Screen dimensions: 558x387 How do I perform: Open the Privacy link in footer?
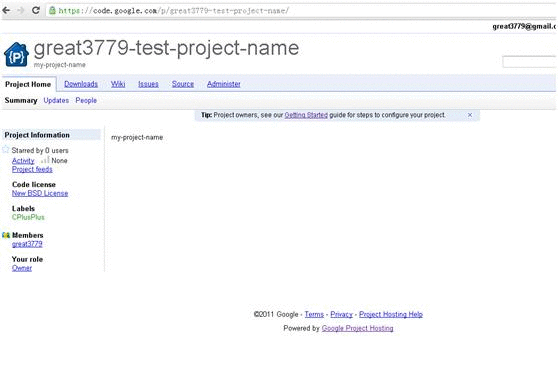341,314
